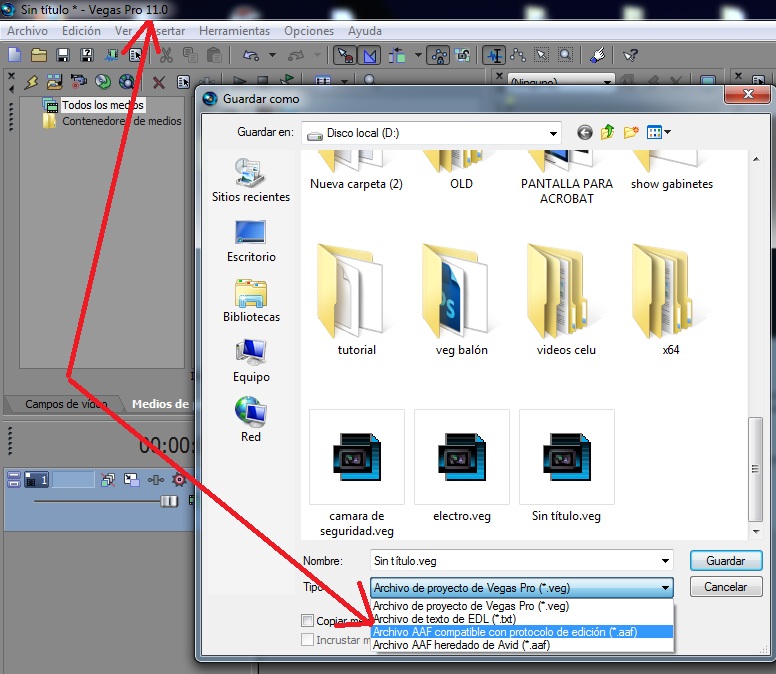776x674 pixels.
Task: Go to Escritorio in sidebar
Action: click(x=251, y=241)
